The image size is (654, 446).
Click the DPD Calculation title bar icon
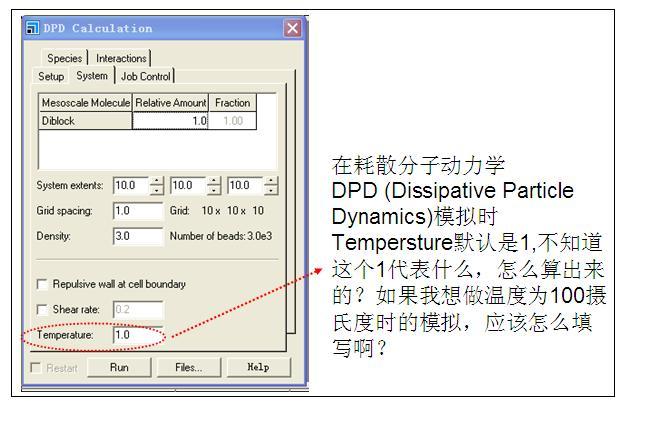click(x=32, y=28)
